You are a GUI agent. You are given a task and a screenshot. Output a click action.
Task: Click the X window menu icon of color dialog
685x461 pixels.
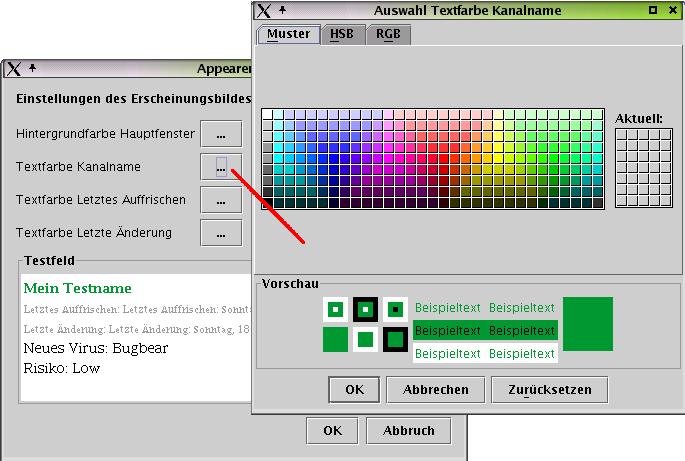tap(264, 10)
